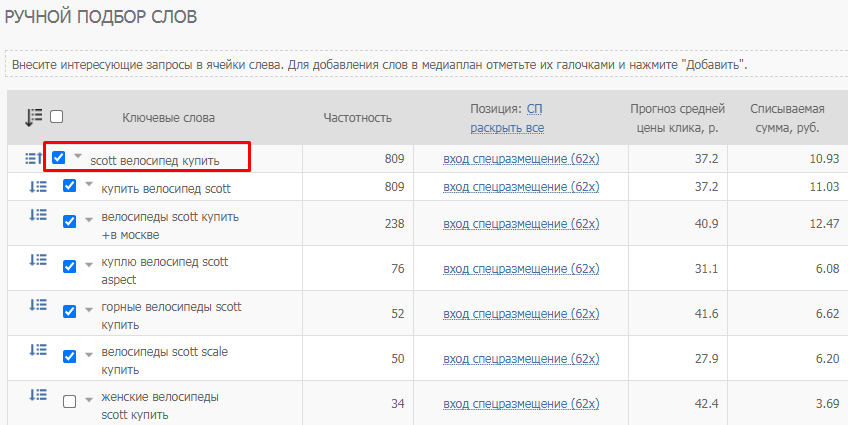
Task: Click the sort icon beside 'горные велосипеды scott купить'
Action: click(x=38, y=305)
